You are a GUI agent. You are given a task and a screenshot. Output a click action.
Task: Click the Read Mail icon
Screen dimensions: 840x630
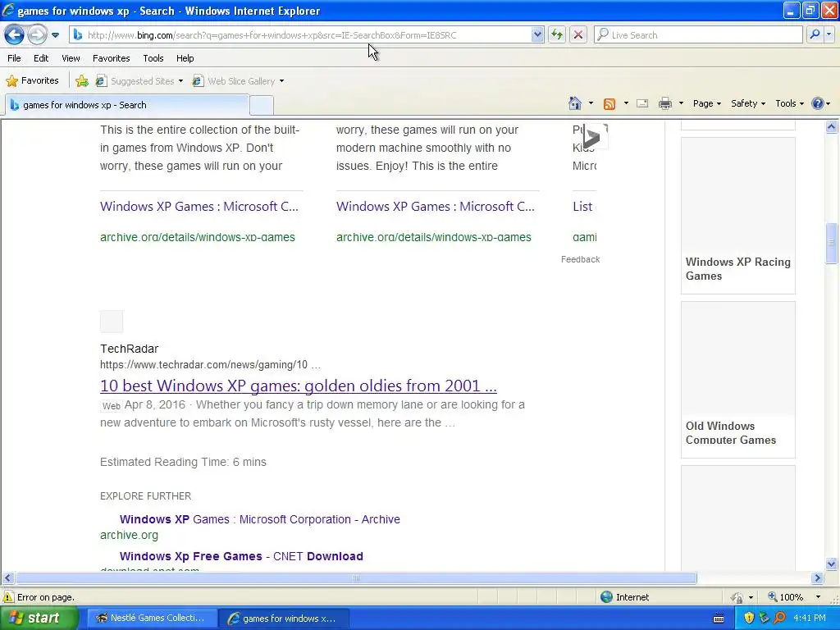click(x=642, y=103)
